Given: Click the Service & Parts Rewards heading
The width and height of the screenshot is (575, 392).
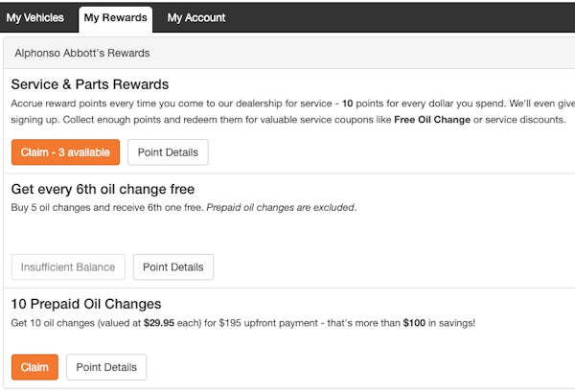Looking at the screenshot, I should [90, 84].
